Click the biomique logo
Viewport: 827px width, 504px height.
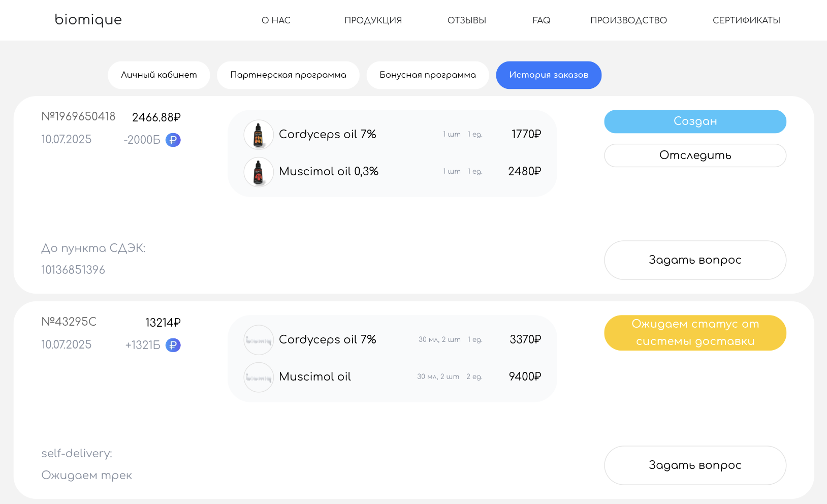tap(88, 20)
